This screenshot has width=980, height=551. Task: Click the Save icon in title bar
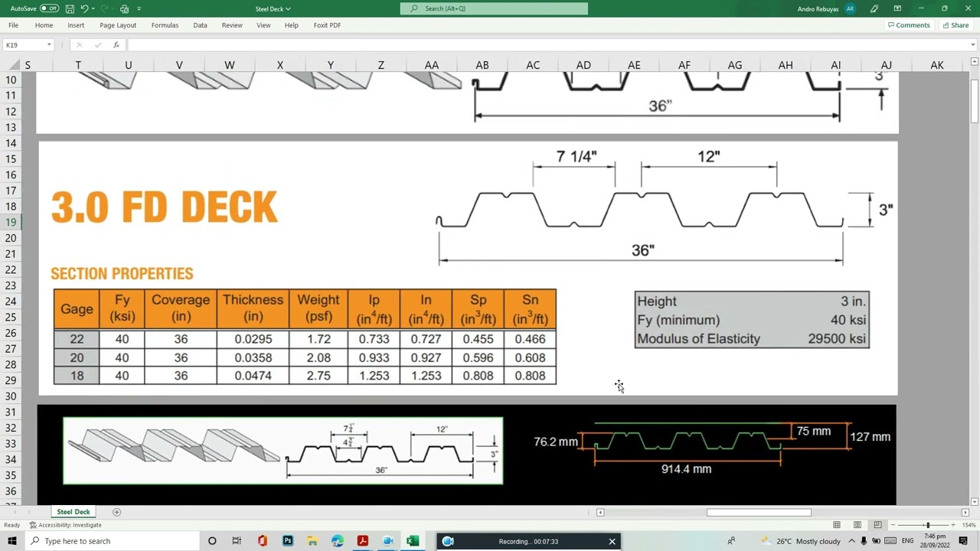70,8
